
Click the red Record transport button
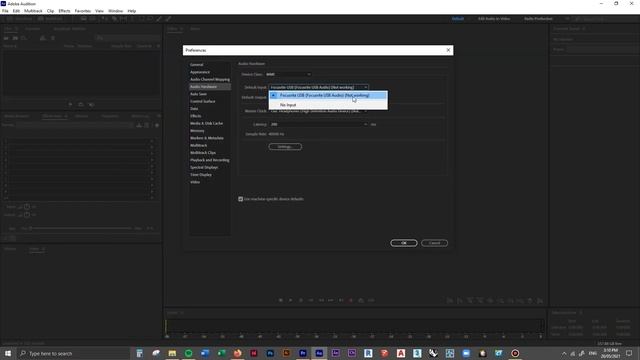351,300
